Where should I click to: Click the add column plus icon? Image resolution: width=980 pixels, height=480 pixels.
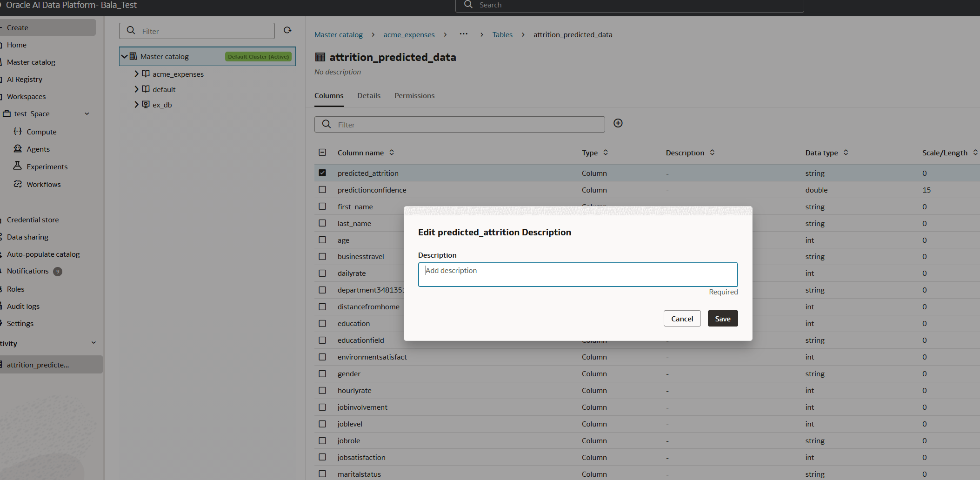point(618,123)
